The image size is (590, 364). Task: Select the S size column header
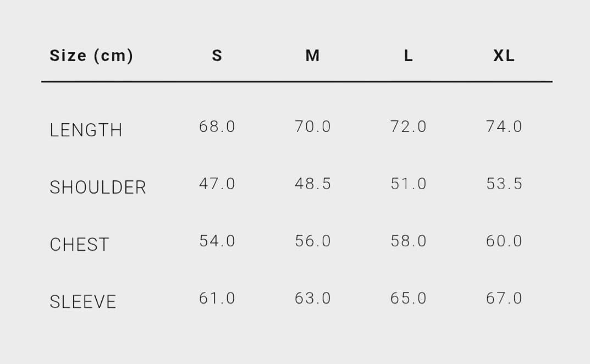pyautogui.click(x=217, y=56)
